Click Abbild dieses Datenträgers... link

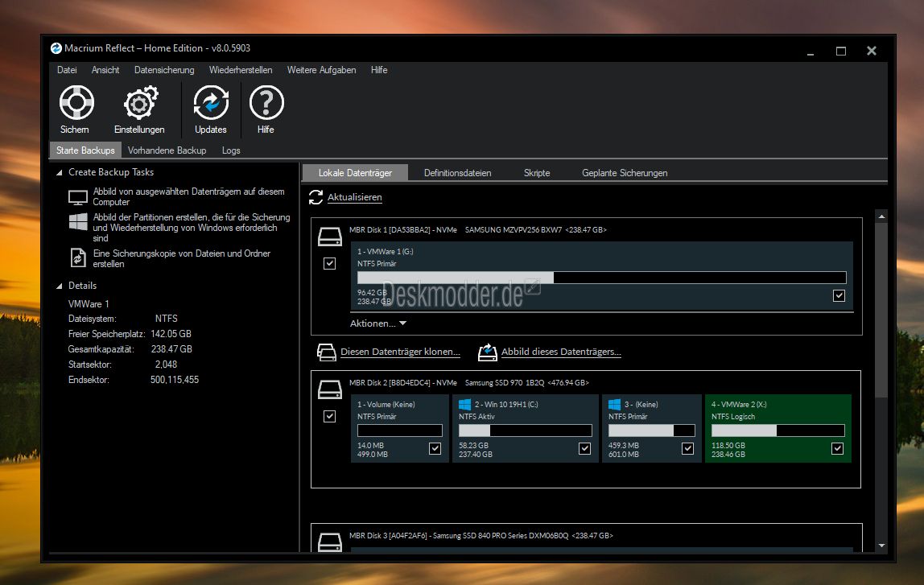point(561,352)
